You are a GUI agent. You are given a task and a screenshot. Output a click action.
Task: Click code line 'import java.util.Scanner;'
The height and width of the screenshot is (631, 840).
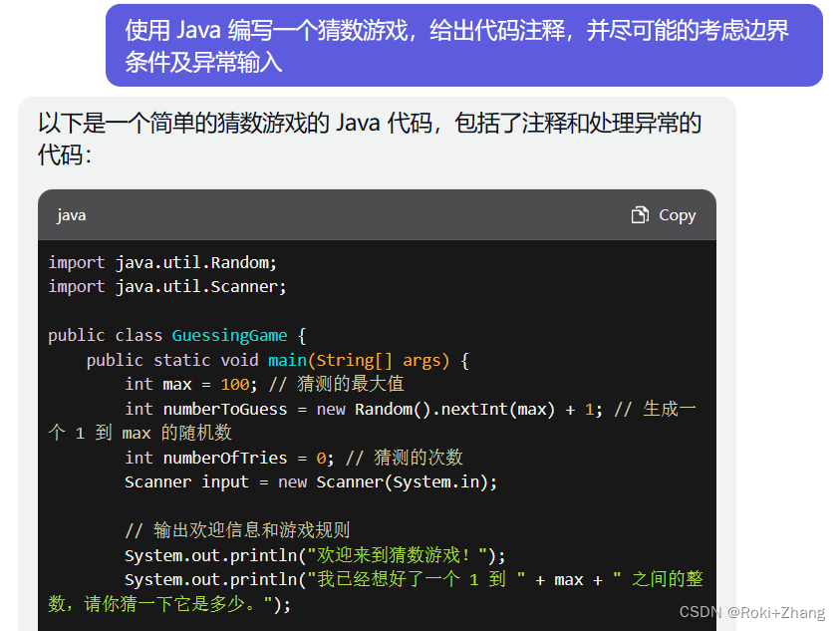click(167, 287)
